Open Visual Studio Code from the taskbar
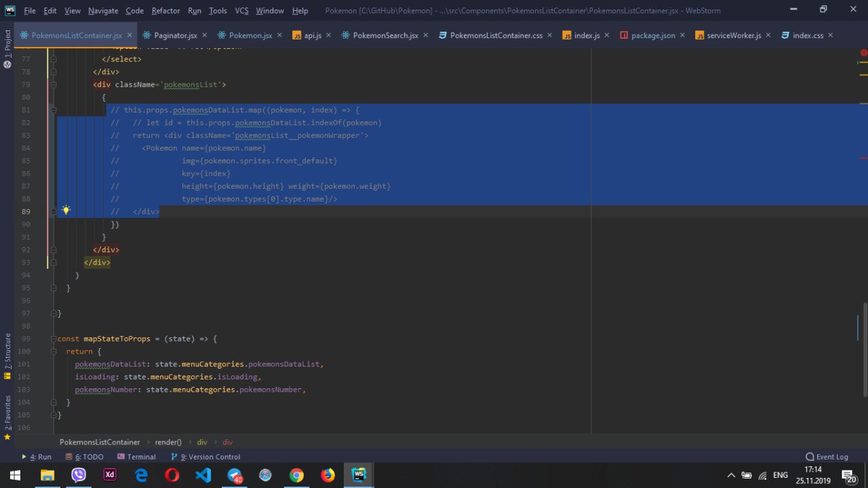Image resolution: width=868 pixels, height=488 pixels. click(x=203, y=475)
